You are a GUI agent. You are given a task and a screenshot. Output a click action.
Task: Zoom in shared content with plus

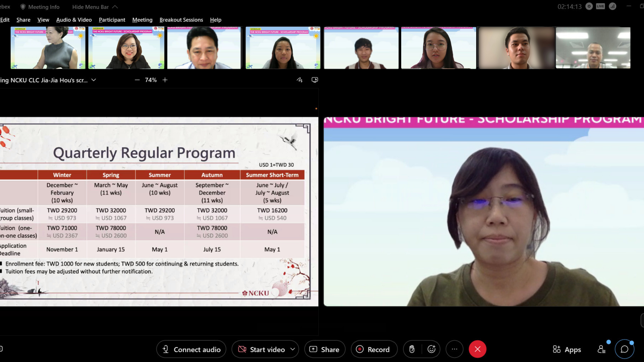click(165, 80)
